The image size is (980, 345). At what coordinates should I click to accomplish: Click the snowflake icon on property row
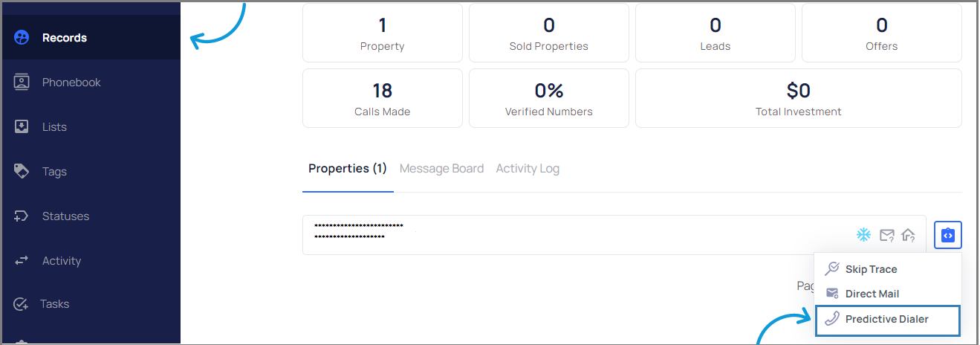click(x=863, y=235)
